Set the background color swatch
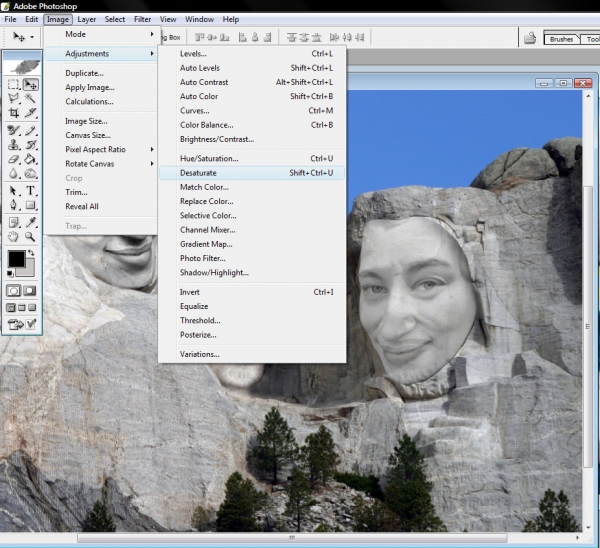This screenshot has height=548, width=600. (29, 270)
